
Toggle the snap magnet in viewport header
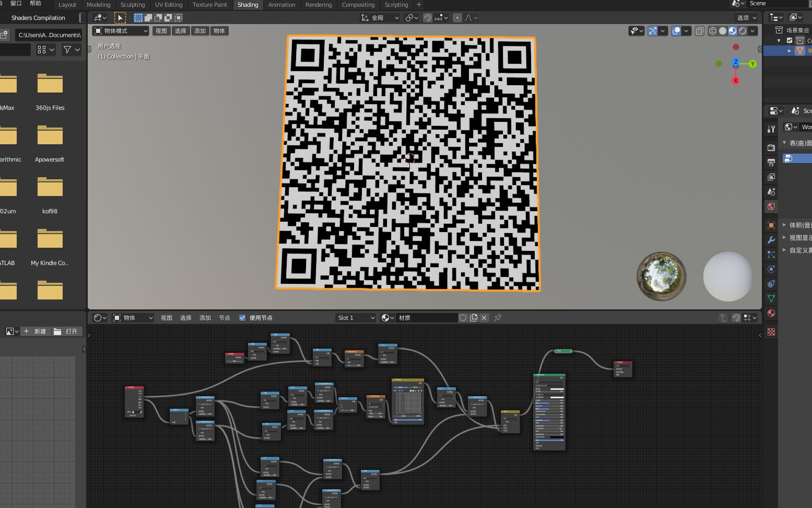428,18
